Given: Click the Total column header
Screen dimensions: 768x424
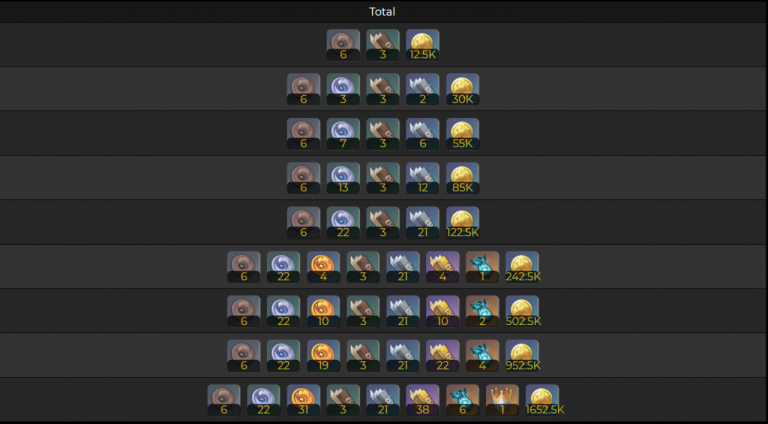Looking at the screenshot, I should pos(382,12).
